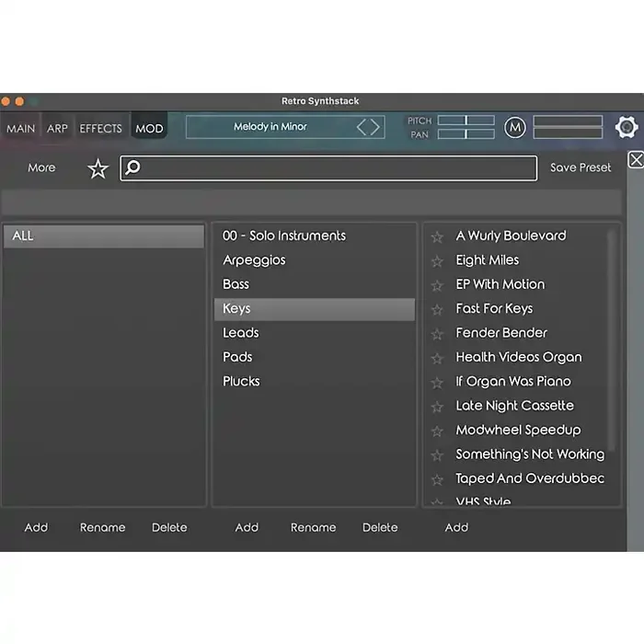Favorite the Eight Miles preset star

click(x=437, y=261)
